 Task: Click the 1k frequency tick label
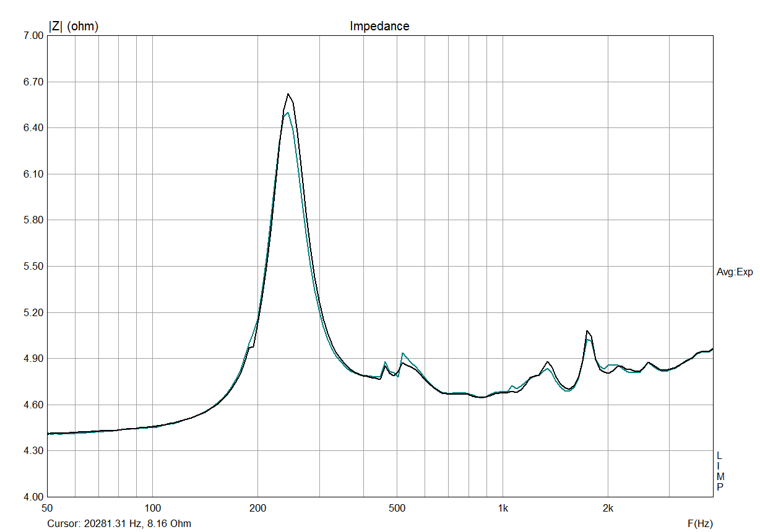click(503, 508)
